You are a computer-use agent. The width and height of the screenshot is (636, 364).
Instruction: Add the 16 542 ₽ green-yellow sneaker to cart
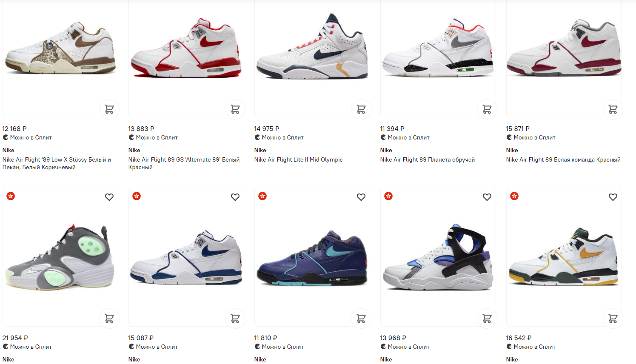(613, 318)
